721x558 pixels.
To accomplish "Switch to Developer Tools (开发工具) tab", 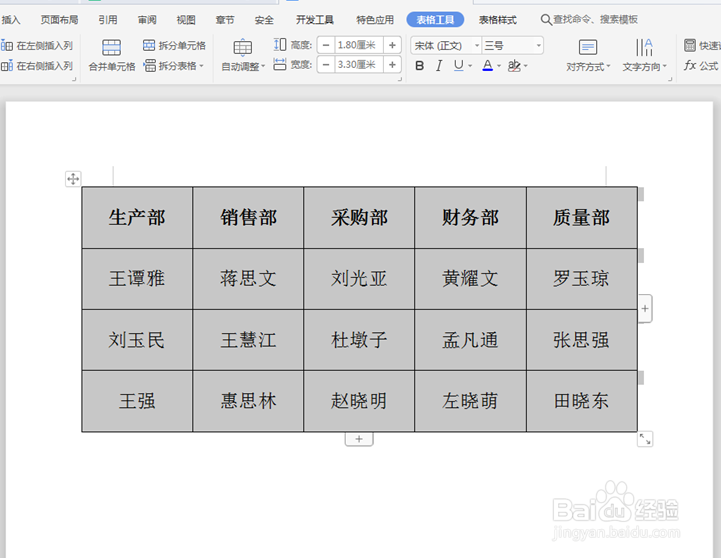I will click(315, 20).
